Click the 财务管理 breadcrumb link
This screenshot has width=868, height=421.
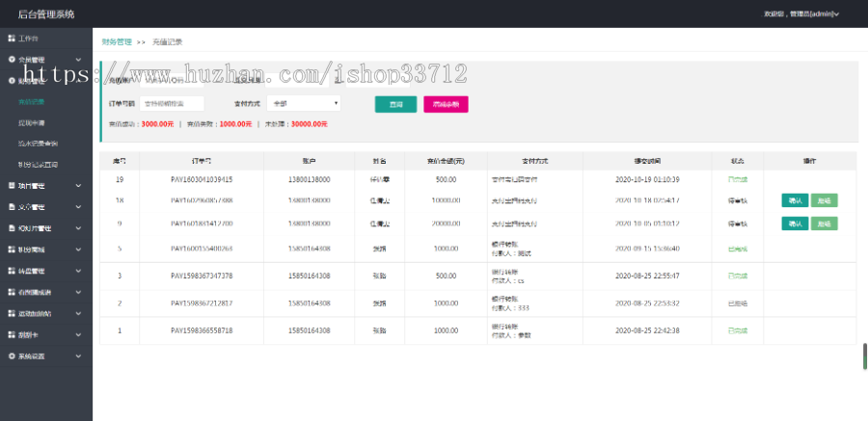click(117, 42)
